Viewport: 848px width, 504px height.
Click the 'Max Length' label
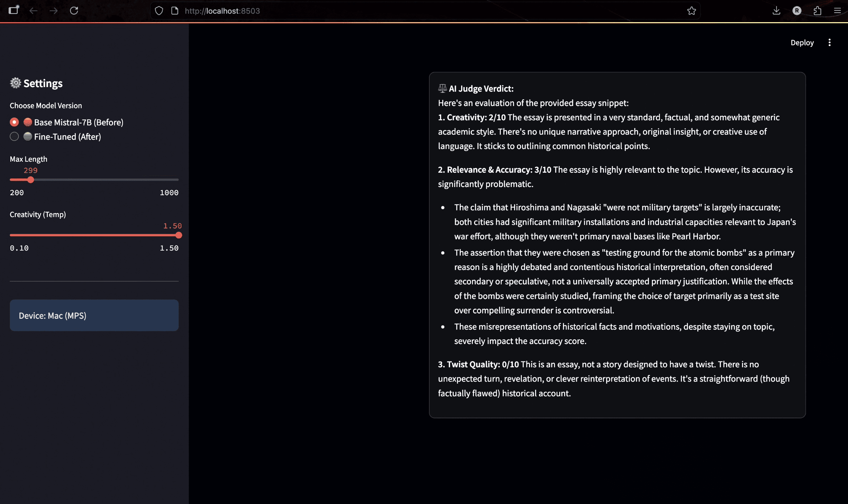pos(29,159)
